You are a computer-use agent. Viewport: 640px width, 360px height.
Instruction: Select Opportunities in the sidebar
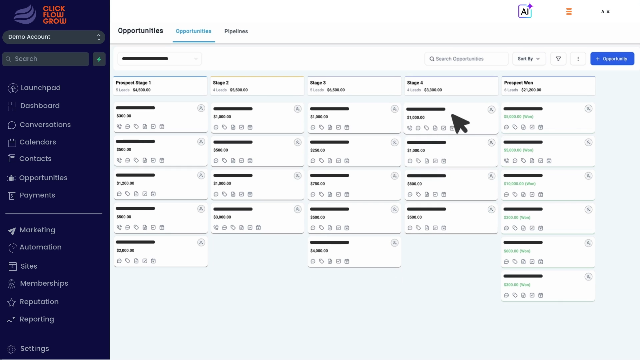[x=38, y=178]
